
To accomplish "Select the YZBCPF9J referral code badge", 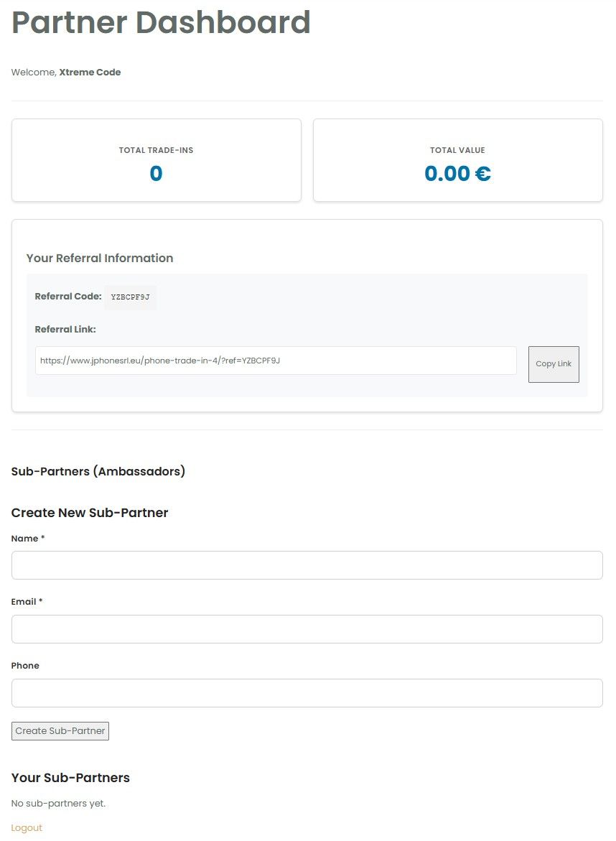I will tap(130, 297).
